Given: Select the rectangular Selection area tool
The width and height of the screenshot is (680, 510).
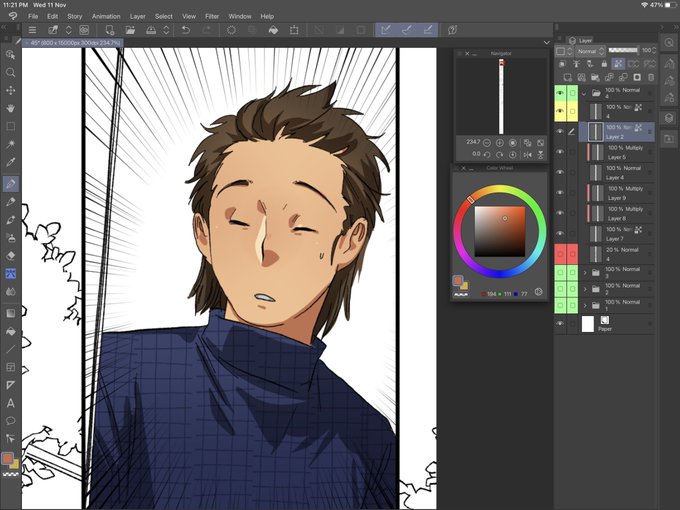Looking at the screenshot, I should 10,126.
